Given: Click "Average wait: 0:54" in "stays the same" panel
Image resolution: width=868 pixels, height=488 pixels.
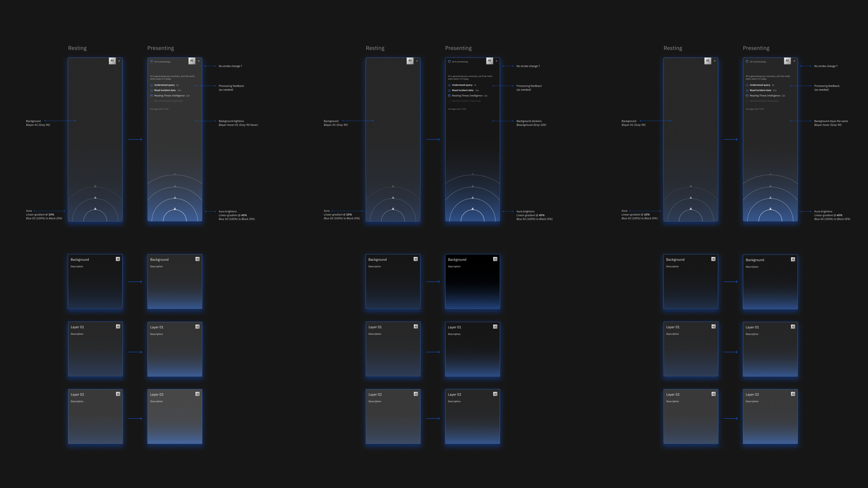Looking at the screenshot, I should click(x=755, y=109).
